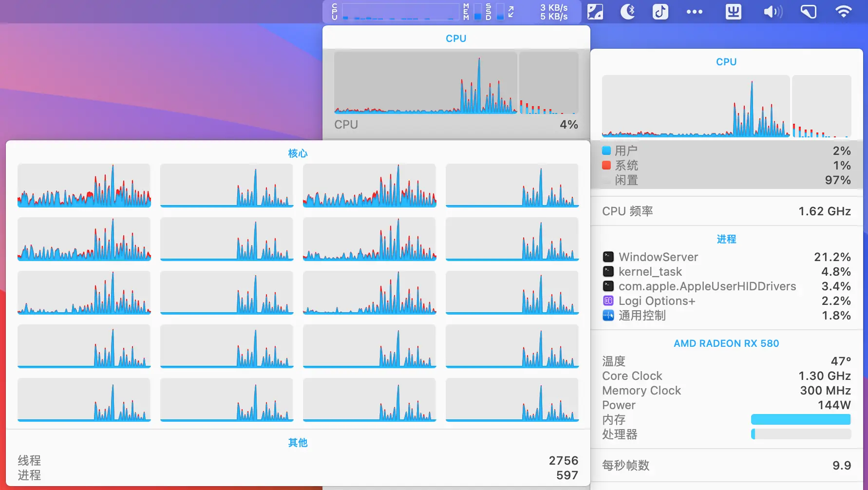868x490 pixels.
Task: Open the Wi-Fi status menu
Action: tap(844, 12)
